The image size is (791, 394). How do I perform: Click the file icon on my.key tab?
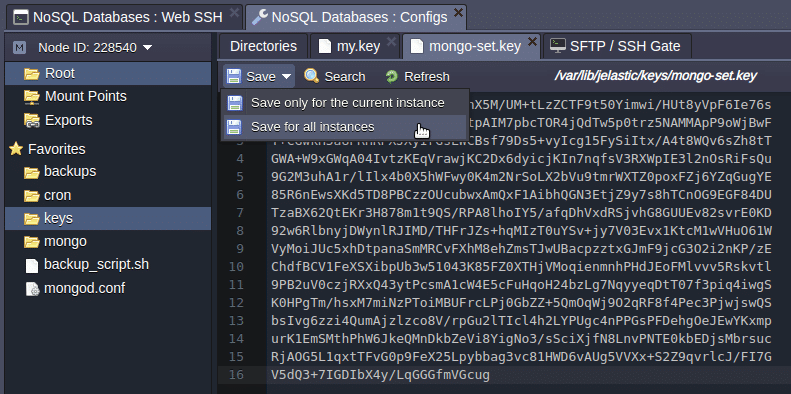[x=324, y=47]
